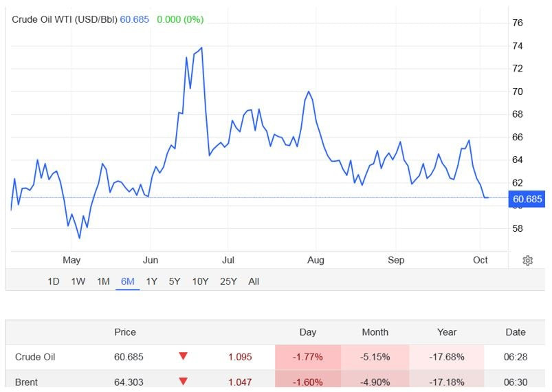Open the Crude Oil commodity link
Image resolution: width=552 pixels, height=392 pixels.
35,357
